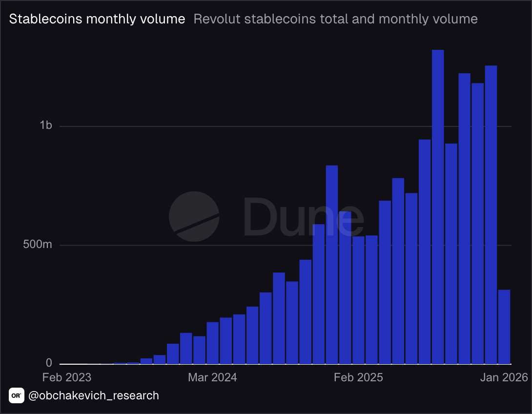532x414 pixels.
Task: Click the Revolut stablecoins subtitle text
Action: pos(335,19)
